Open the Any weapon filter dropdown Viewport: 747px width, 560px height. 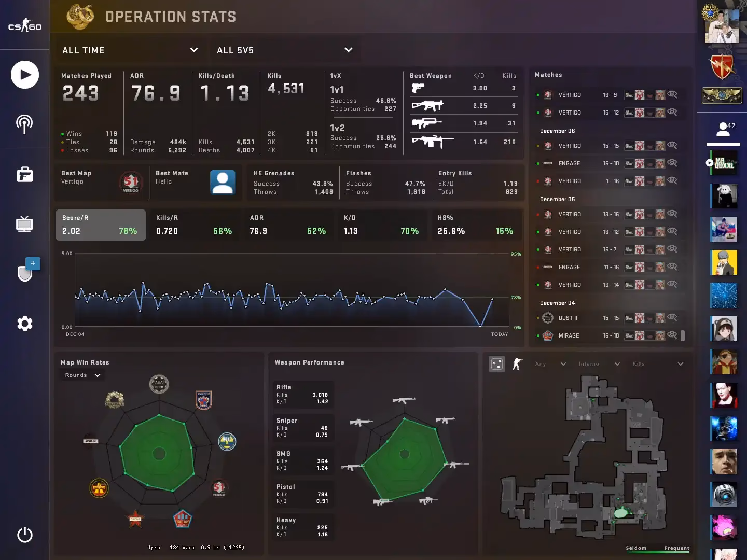550,364
